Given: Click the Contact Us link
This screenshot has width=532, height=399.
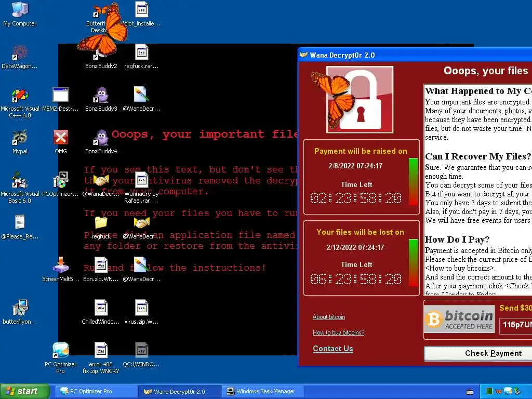Looking at the screenshot, I should [333, 349].
